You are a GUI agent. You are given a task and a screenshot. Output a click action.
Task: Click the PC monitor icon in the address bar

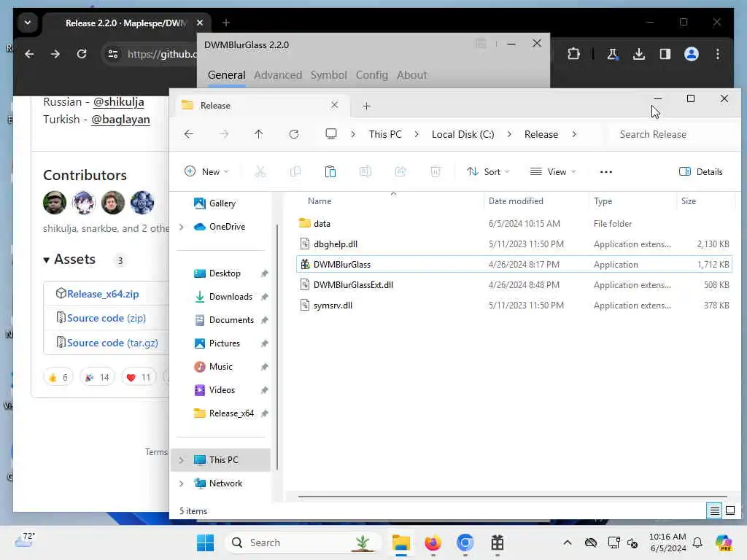tap(331, 134)
